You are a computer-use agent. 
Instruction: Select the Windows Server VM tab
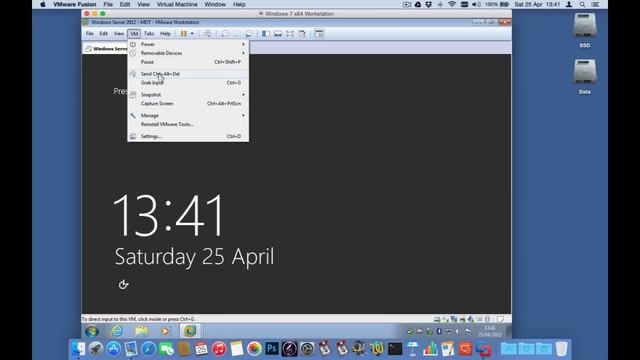point(106,49)
